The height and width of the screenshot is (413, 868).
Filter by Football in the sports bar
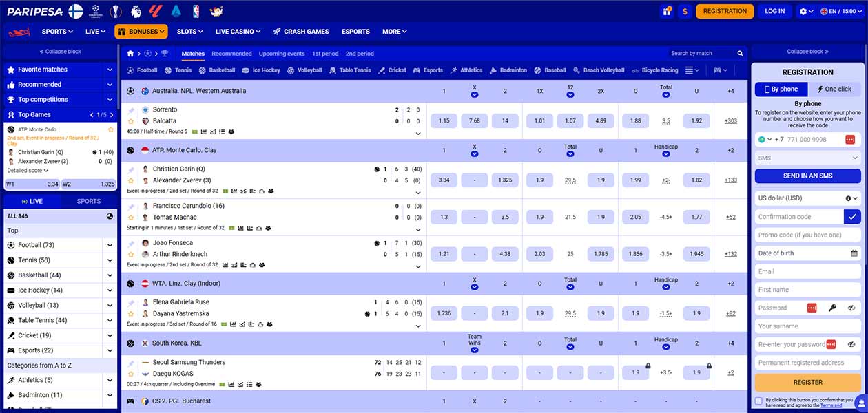point(142,70)
